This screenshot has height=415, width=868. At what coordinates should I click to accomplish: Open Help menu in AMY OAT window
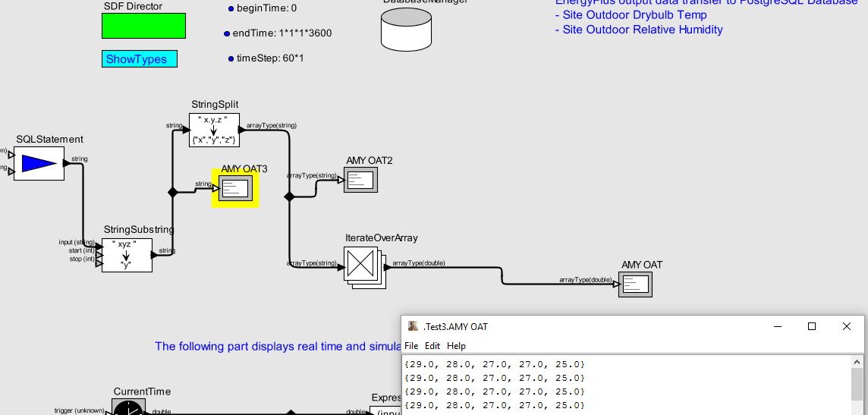tap(456, 346)
